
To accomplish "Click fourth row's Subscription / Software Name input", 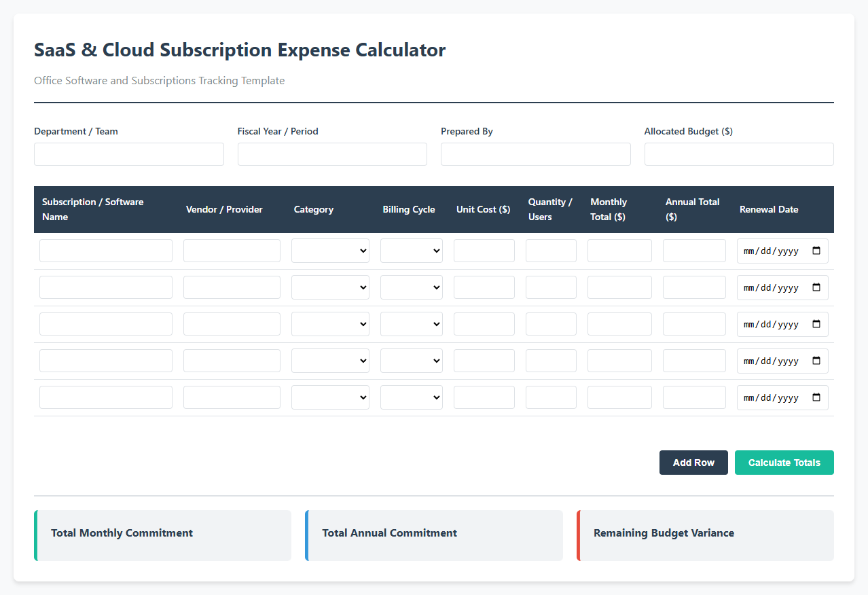I will (106, 361).
